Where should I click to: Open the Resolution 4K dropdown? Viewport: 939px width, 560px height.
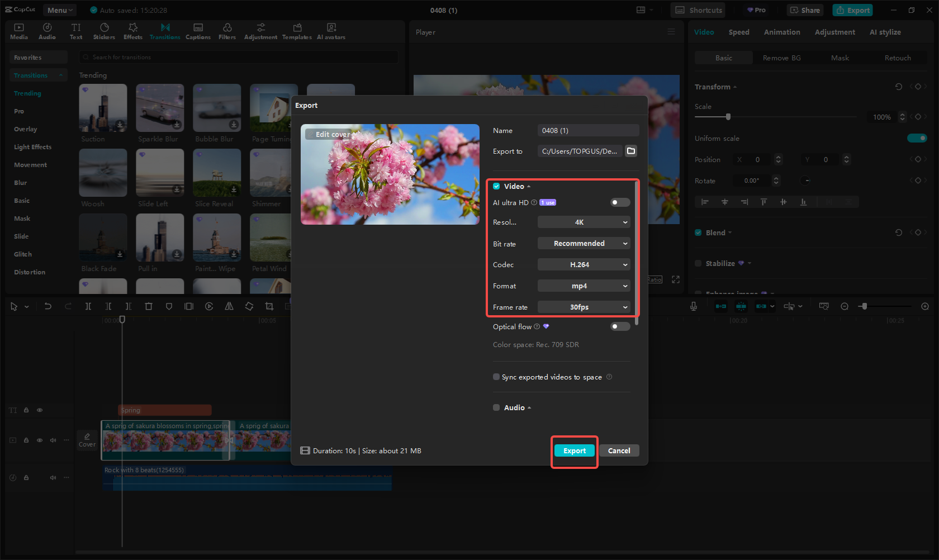coord(584,222)
